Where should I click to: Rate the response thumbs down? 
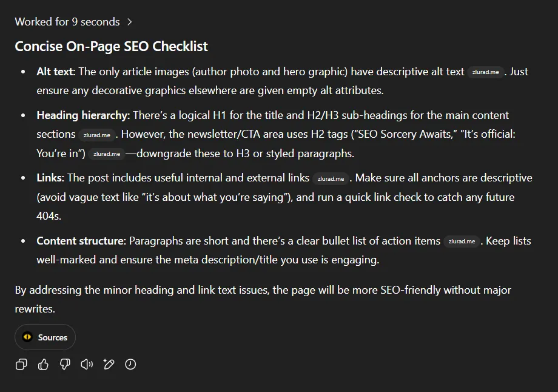click(x=65, y=364)
